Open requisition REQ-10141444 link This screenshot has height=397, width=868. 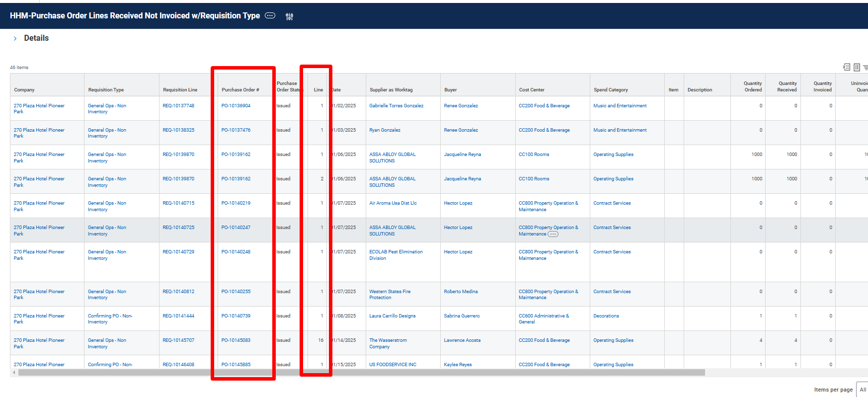click(x=178, y=316)
